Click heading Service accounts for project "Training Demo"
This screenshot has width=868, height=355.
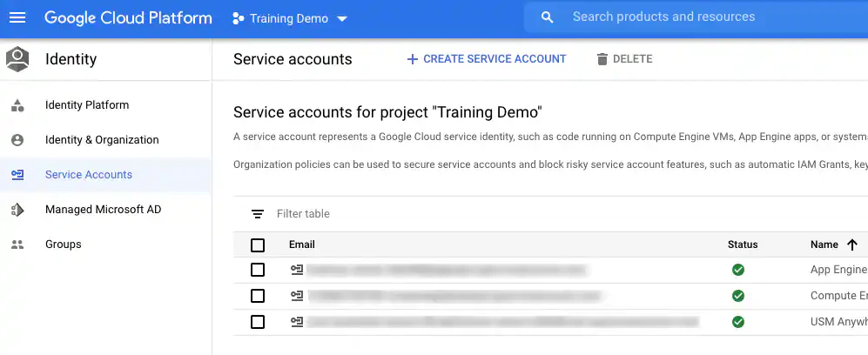pos(387,113)
